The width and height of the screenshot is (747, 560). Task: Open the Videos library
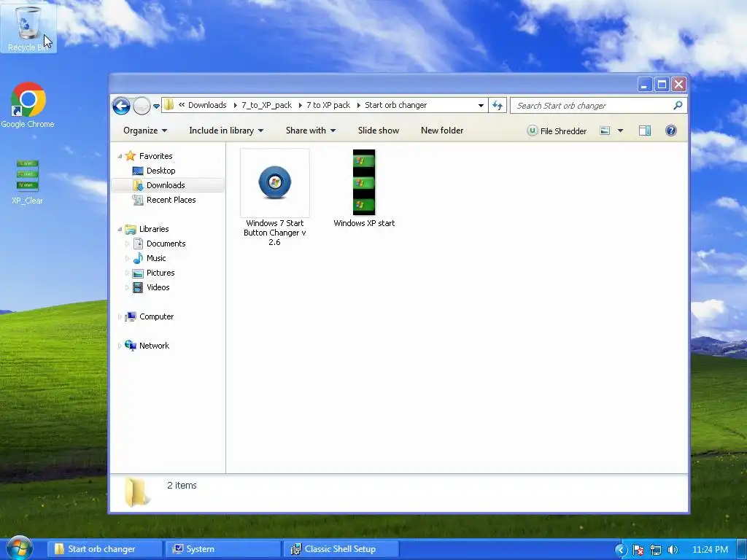[158, 287]
